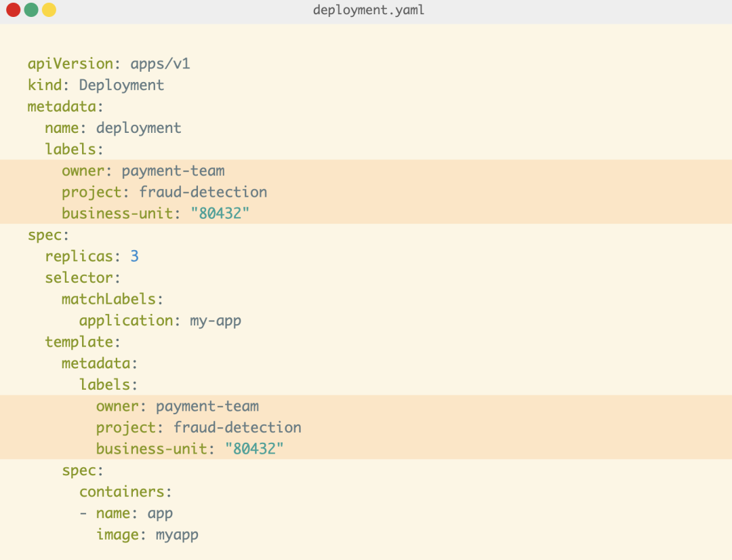Select the my-app application value

click(x=215, y=320)
